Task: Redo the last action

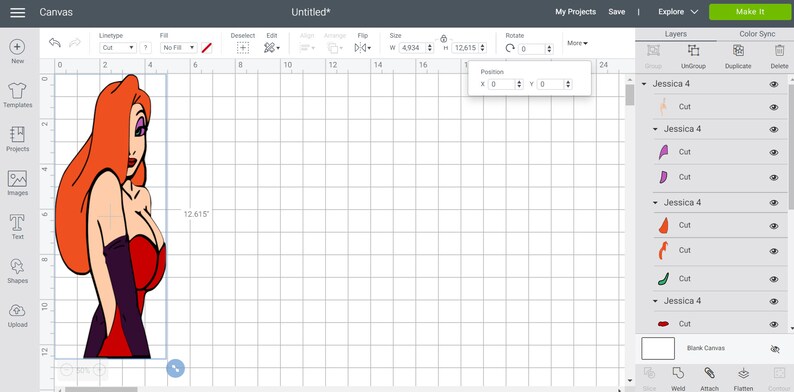Action: [74, 43]
